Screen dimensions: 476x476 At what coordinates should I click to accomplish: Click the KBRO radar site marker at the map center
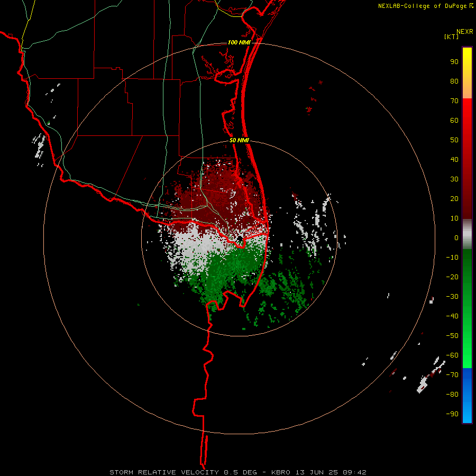click(240, 239)
